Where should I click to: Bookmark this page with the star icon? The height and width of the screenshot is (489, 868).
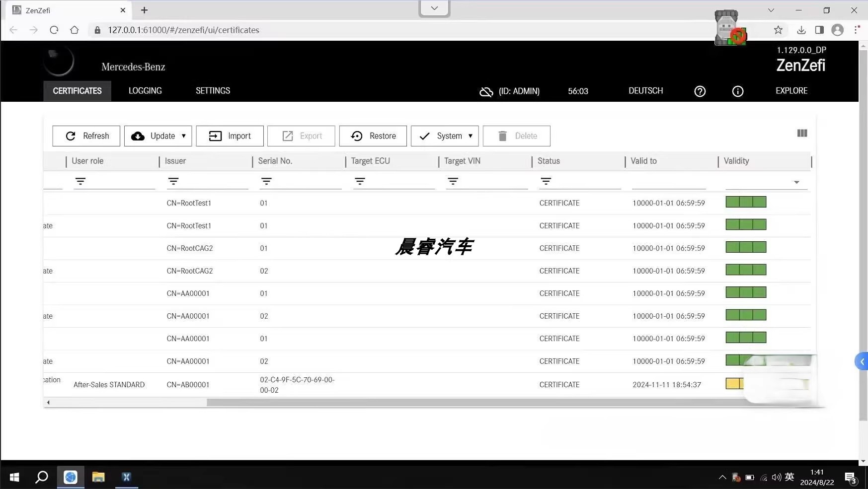pyautogui.click(x=778, y=30)
